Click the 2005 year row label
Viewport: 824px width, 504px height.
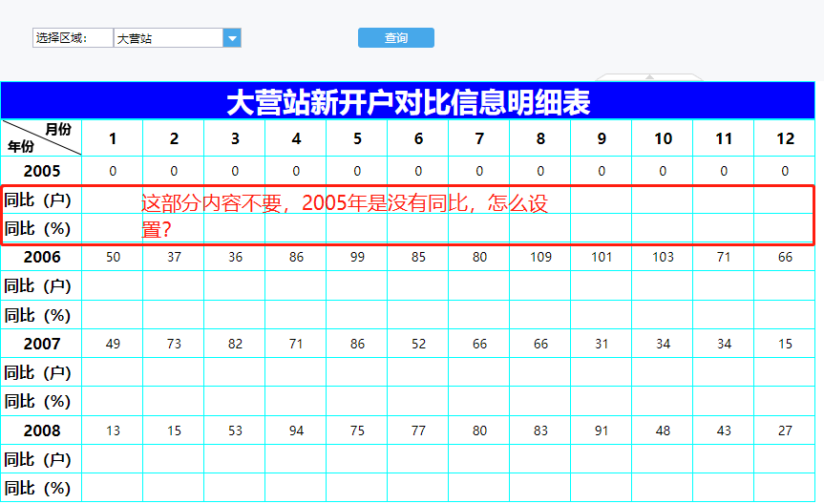tap(41, 171)
